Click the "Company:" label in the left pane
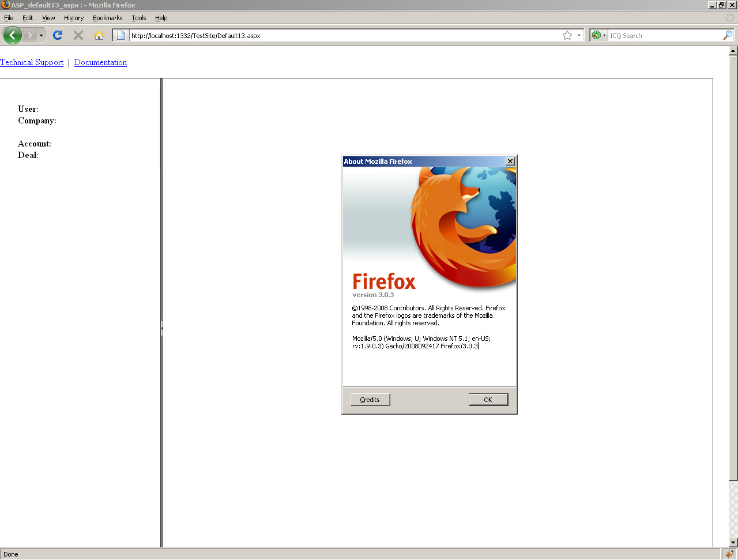 [37, 121]
